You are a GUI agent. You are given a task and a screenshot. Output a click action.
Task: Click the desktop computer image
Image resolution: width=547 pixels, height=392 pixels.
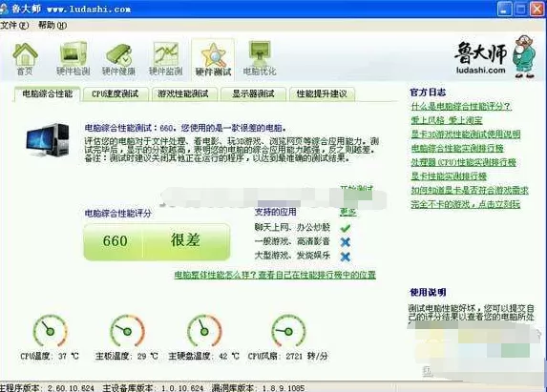48,139
